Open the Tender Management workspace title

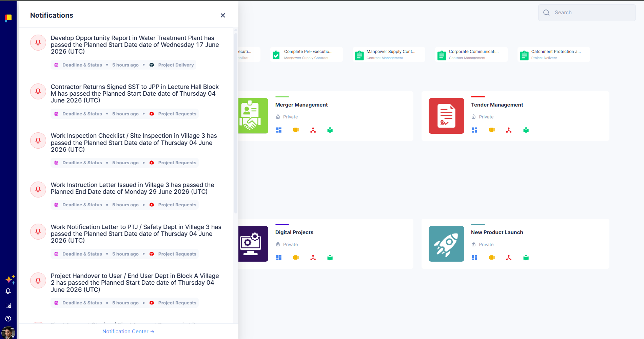pos(497,105)
